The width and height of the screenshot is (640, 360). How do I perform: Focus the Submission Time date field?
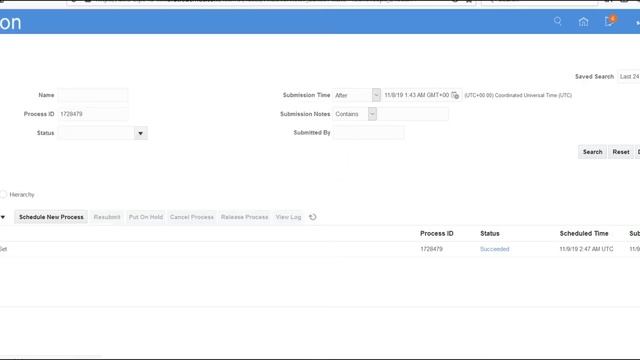pos(416,95)
